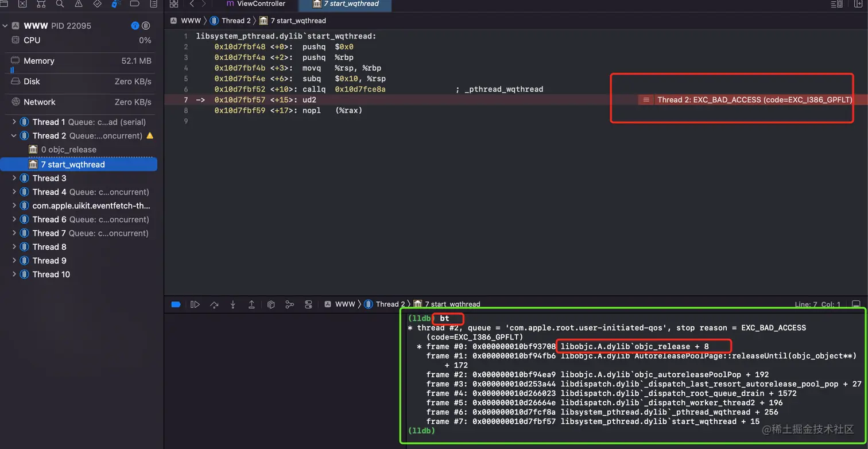Open the issue navigator warning icon

[79, 4]
